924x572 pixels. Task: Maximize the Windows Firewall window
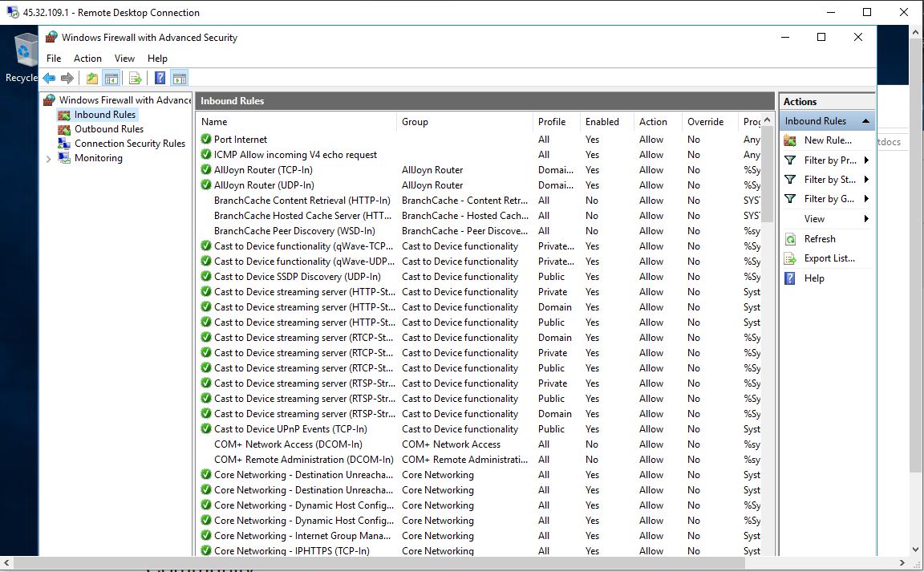[x=821, y=37]
